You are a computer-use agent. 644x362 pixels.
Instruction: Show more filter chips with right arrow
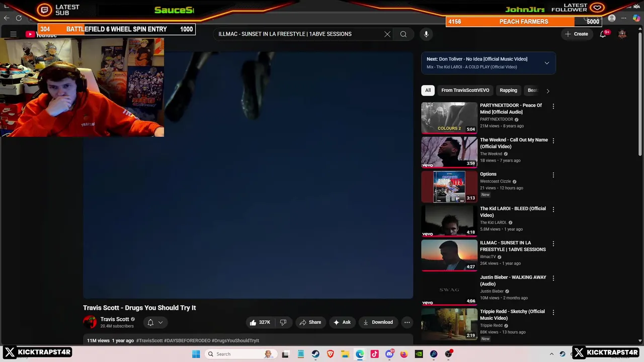click(x=548, y=91)
